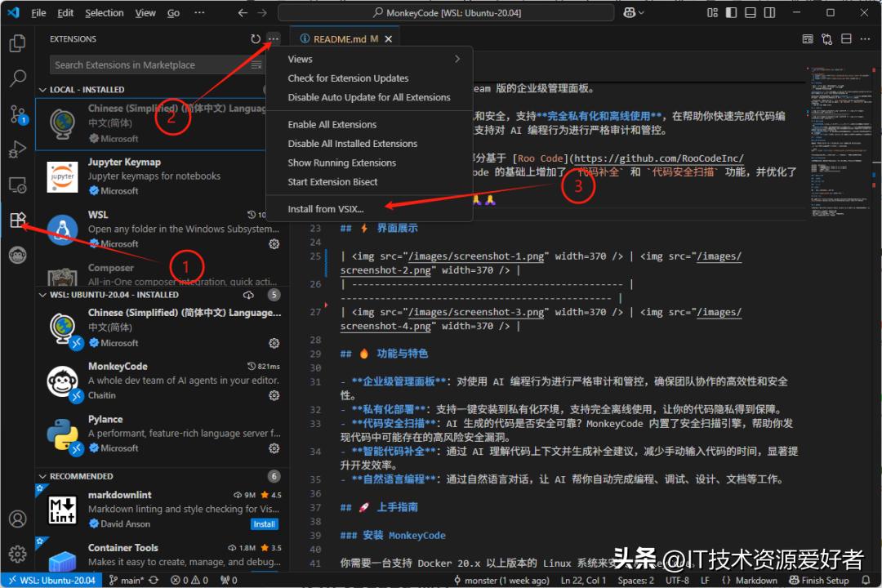Click Finish Setup in the status bar
Viewport: 882px width, 588px height.
[820, 580]
